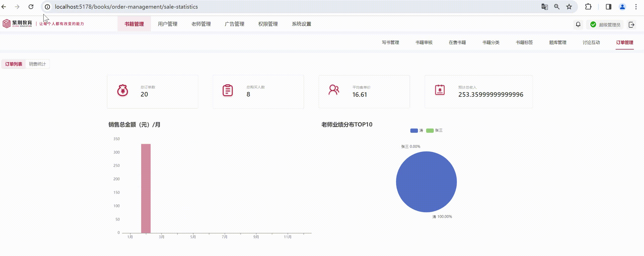
Task: Open Google Translate icon in address bar
Action: 544,7
